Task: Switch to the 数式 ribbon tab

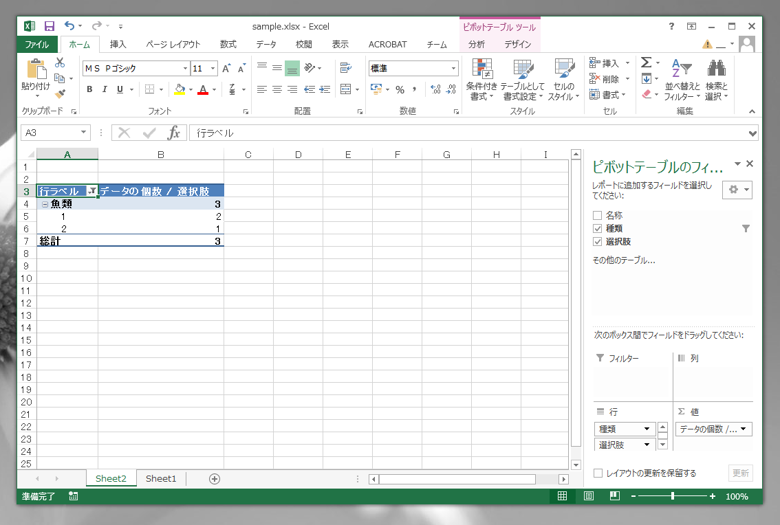Action: [228, 44]
